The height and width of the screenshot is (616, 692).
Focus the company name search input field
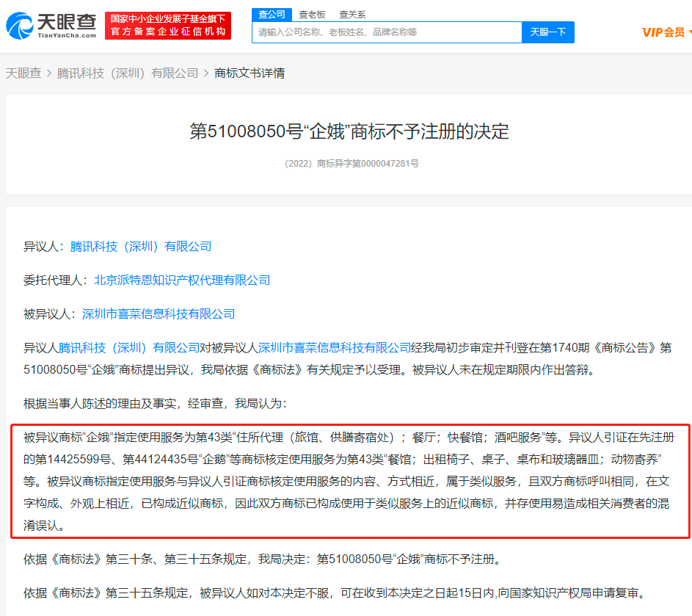[x=387, y=32]
